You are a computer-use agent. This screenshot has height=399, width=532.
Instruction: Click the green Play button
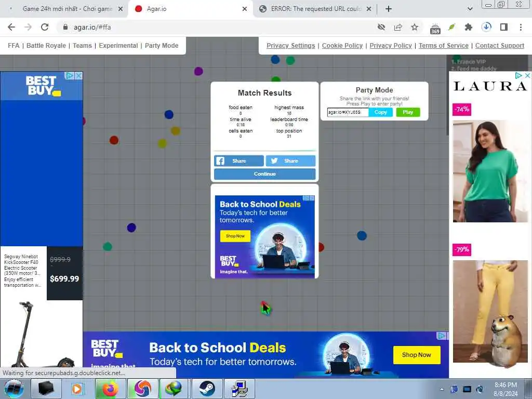click(x=408, y=112)
